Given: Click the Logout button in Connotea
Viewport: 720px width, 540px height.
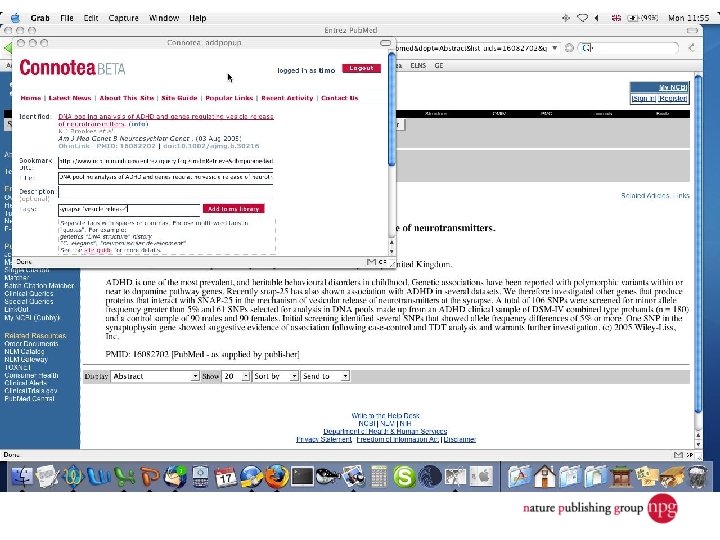Looking at the screenshot, I should click(361, 68).
